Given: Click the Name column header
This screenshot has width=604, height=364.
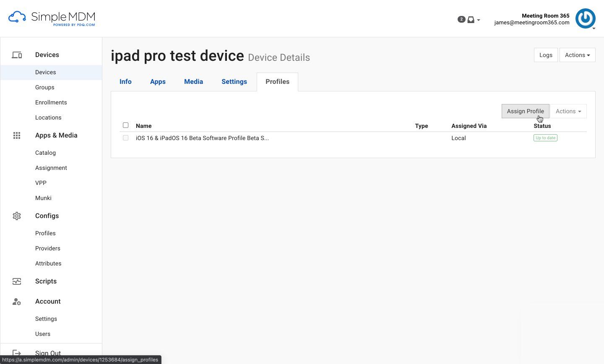Looking at the screenshot, I should coord(143,126).
